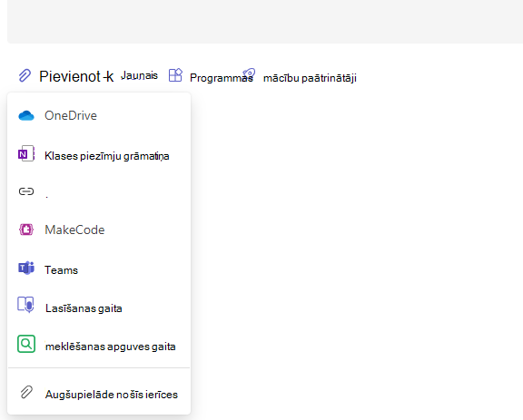This screenshot has width=523, height=420.
Task: Click the paperclip icon next to Pievienot
Action: pyautogui.click(x=25, y=75)
